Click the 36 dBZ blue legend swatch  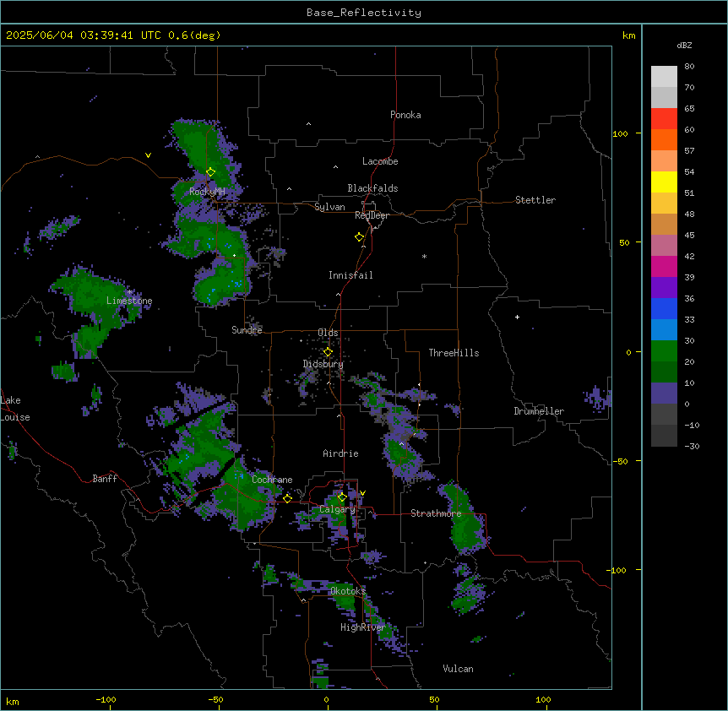coord(664,308)
